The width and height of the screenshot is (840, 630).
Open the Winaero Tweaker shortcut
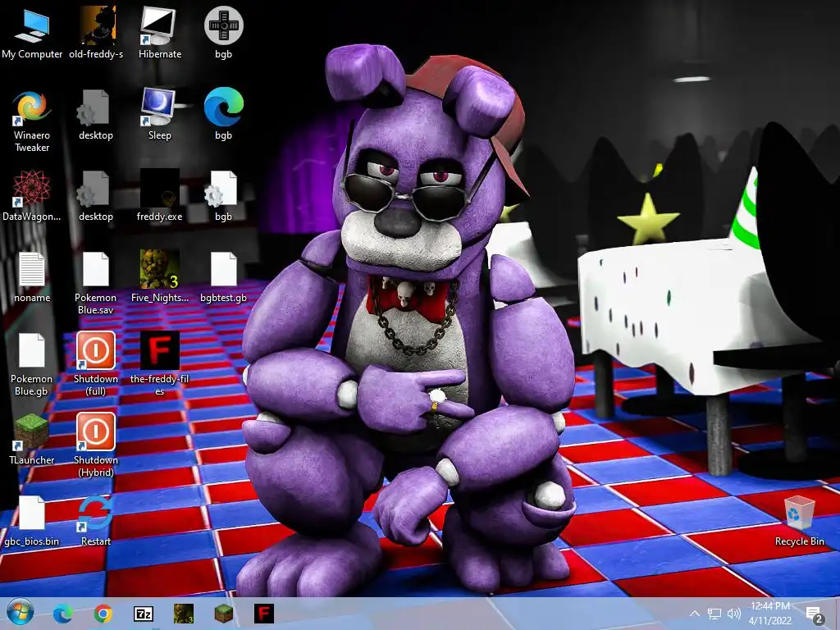tap(32, 121)
